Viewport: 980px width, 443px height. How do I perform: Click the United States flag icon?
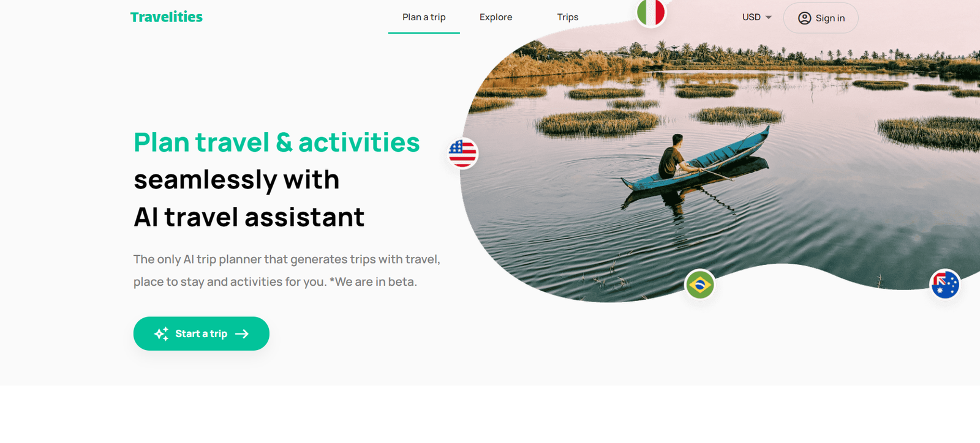(x=462, y=154)
